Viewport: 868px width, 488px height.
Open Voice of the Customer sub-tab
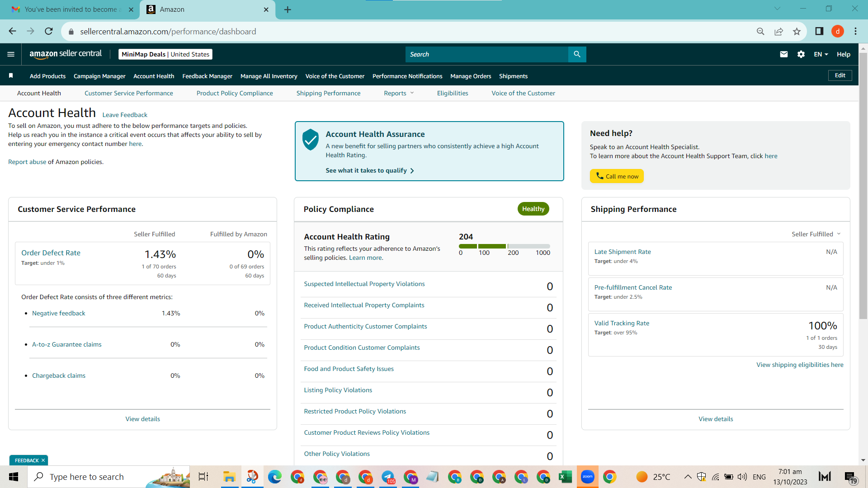click(x=524, y=93)
